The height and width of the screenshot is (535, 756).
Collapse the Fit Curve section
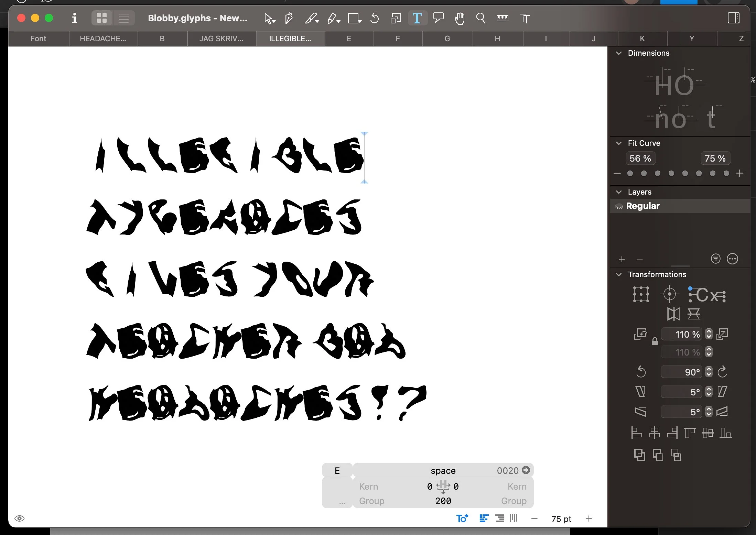[619, 143]
